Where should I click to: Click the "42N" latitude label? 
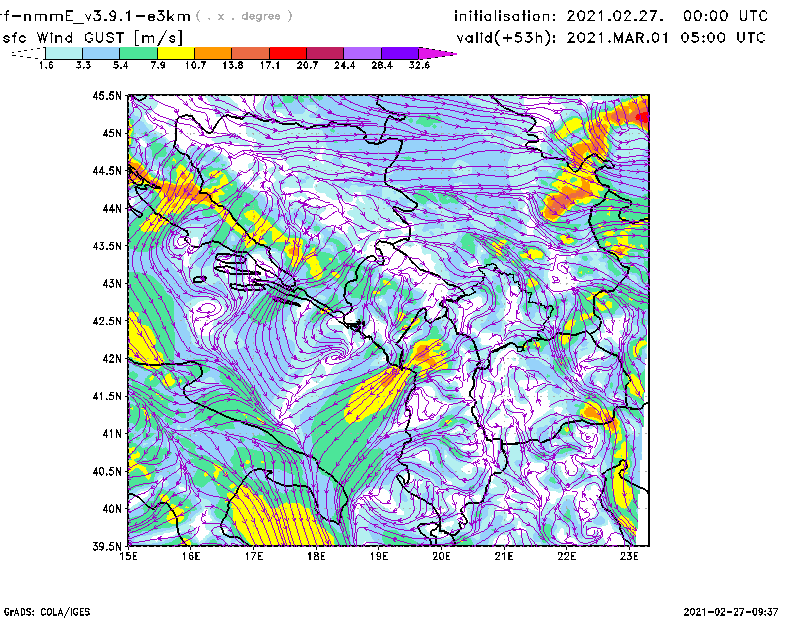coord(112,359)
